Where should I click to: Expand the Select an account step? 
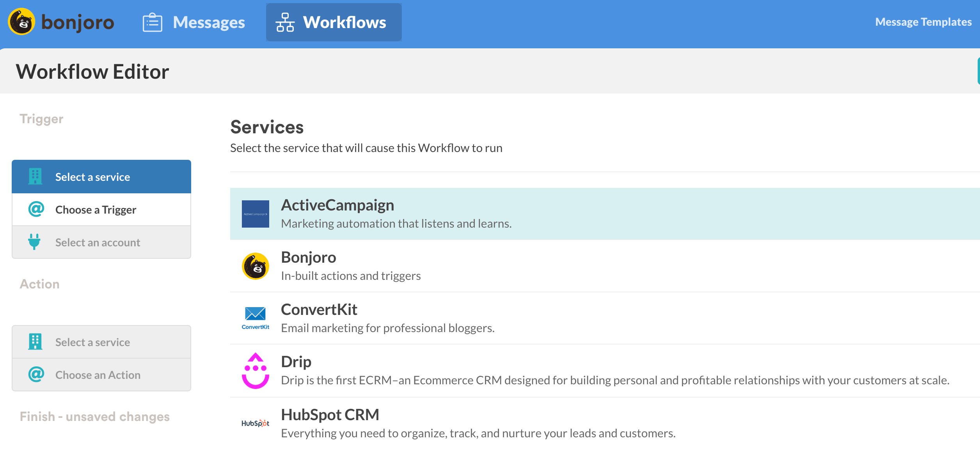(x=102, y=242)
